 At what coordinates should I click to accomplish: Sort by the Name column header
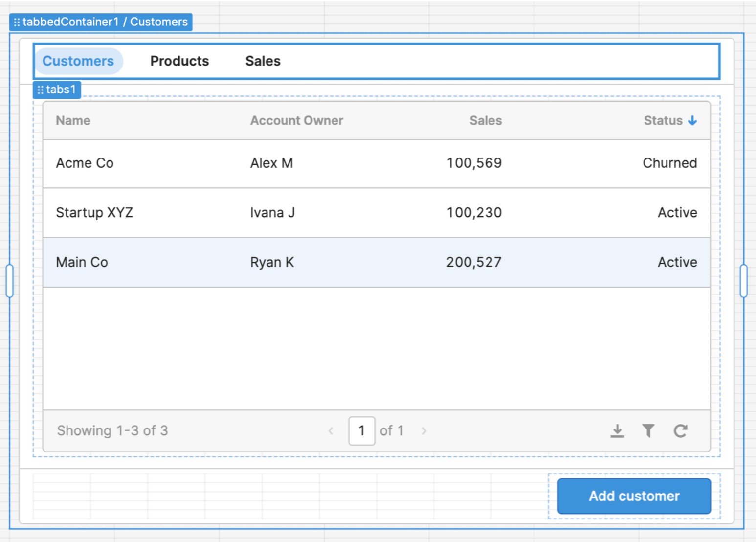(x=73, y=120)
